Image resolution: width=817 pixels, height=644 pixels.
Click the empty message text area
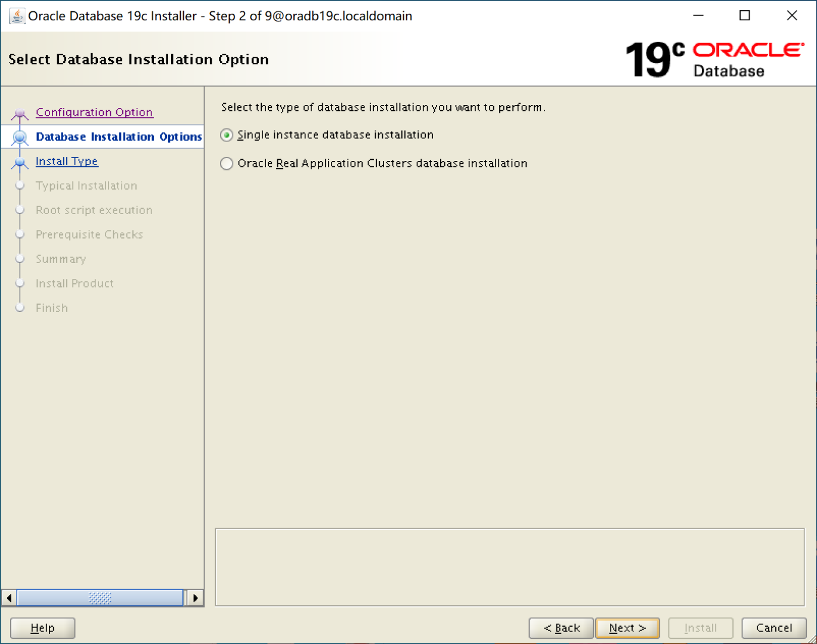(x=510, y=567)
